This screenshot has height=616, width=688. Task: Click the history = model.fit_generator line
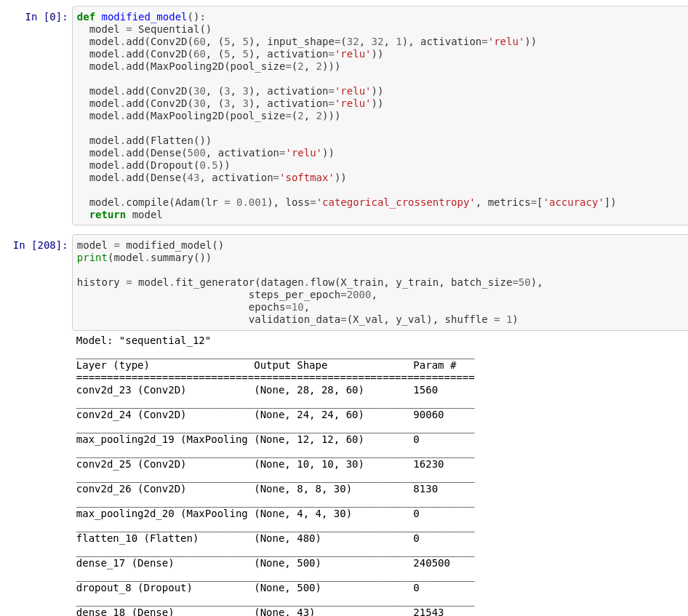coord(310,282)
